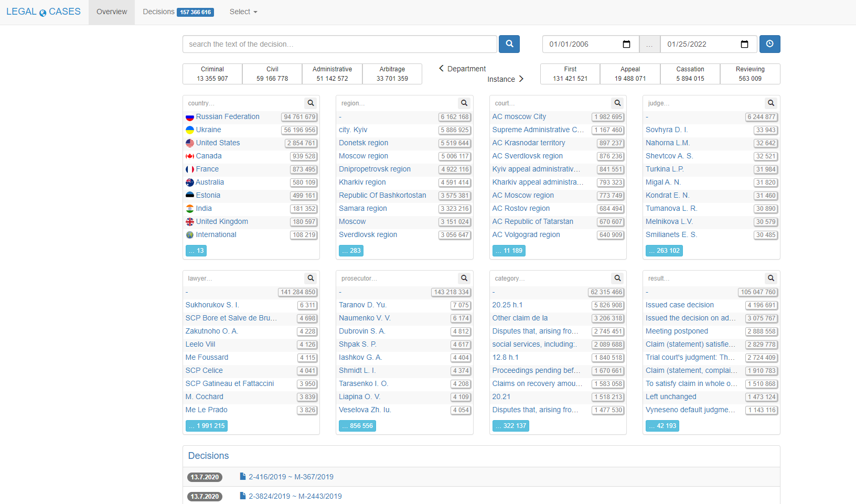
Task: Expand more countries with the 13 button
Action: [x=196, y=251]
